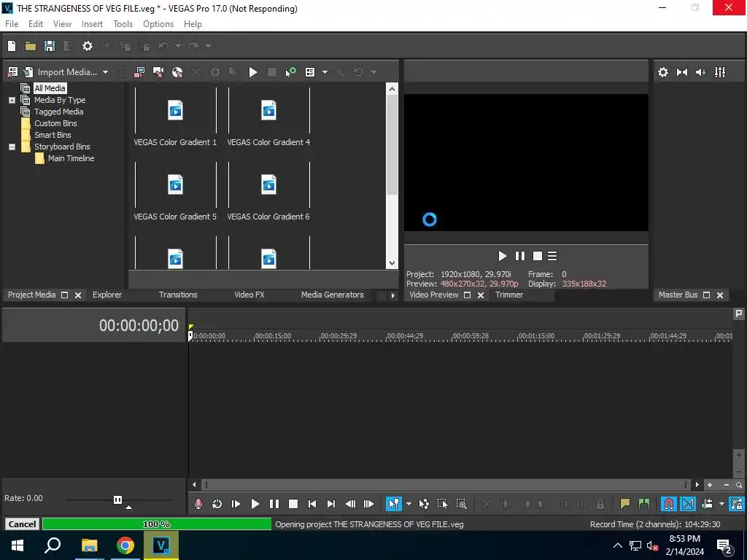Click Play From Start in transport bar
747x560 pixels.
pos(236,504)
